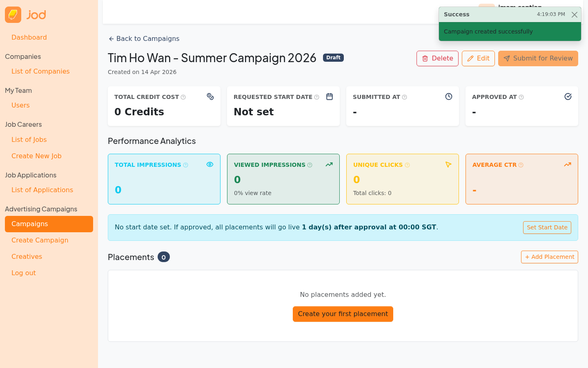Click the trend arrow icon in Viewed Impressions card

tap(329, 164)
